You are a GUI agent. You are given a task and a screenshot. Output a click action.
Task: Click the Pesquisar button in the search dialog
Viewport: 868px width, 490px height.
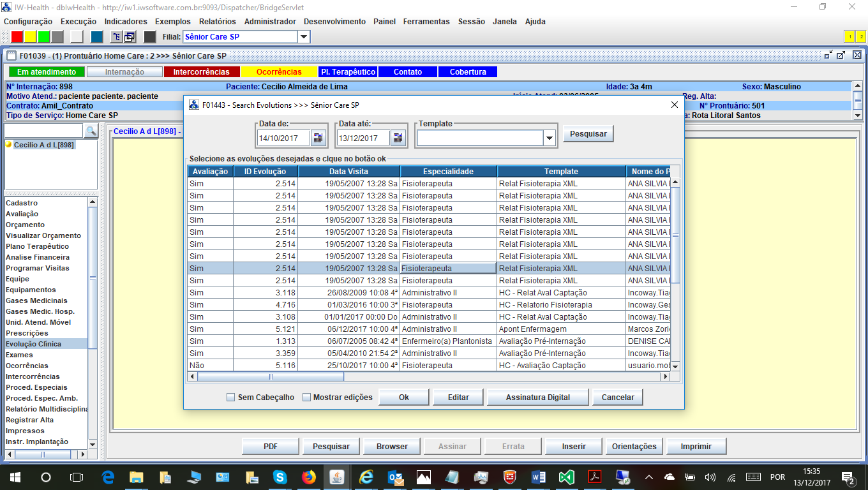(588, 134)
